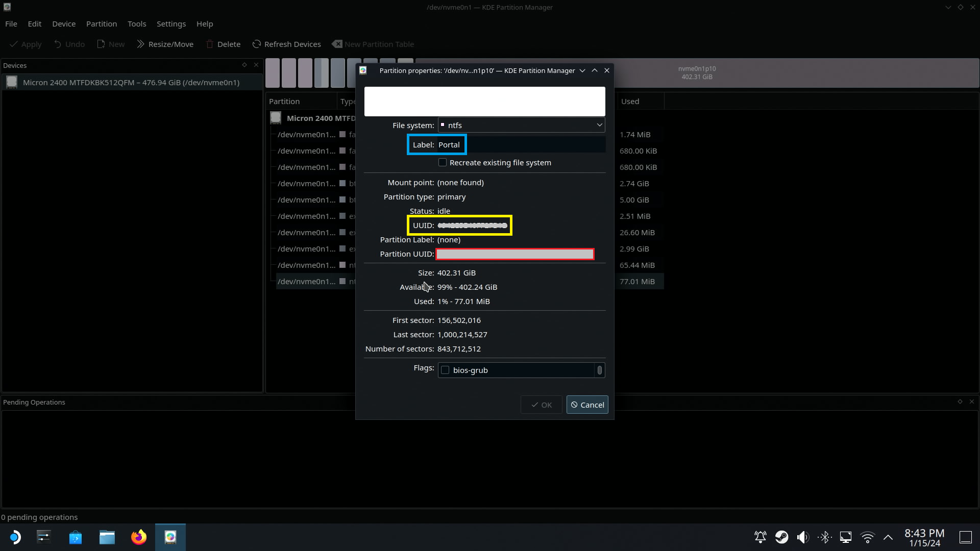Open the Tools menu
Viewport: 980px width, 551px height.
coord(136,24)
